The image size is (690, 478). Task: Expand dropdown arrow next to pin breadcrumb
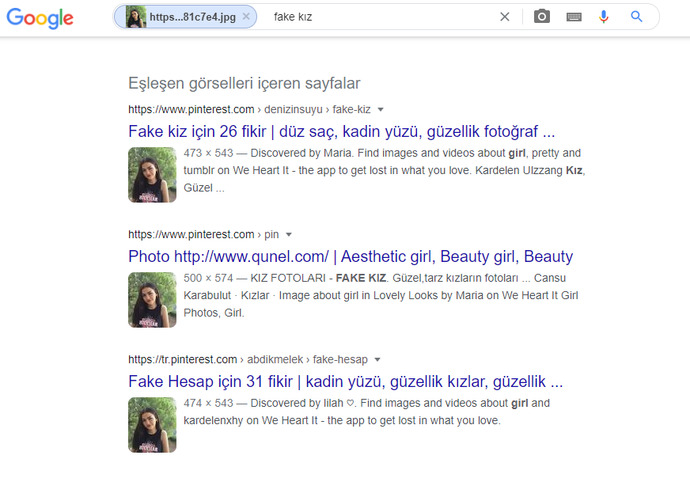pos(289,235)
